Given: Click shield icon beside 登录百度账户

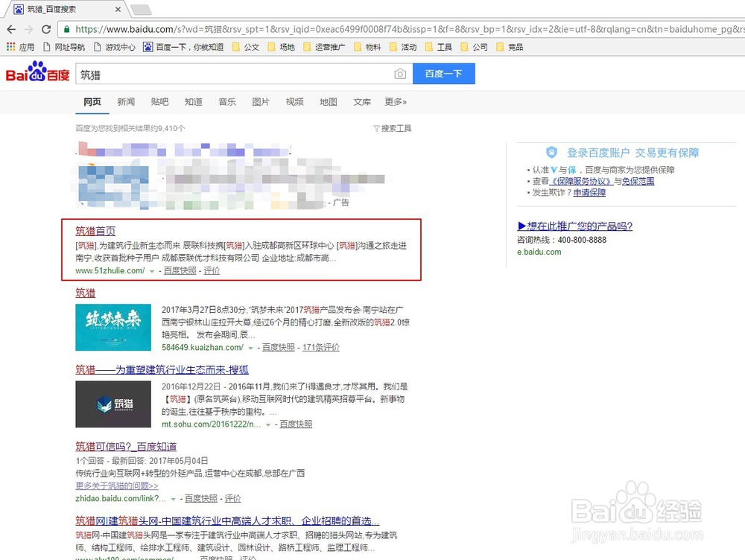Looking at the screenshot, I should tap(551, 153).
